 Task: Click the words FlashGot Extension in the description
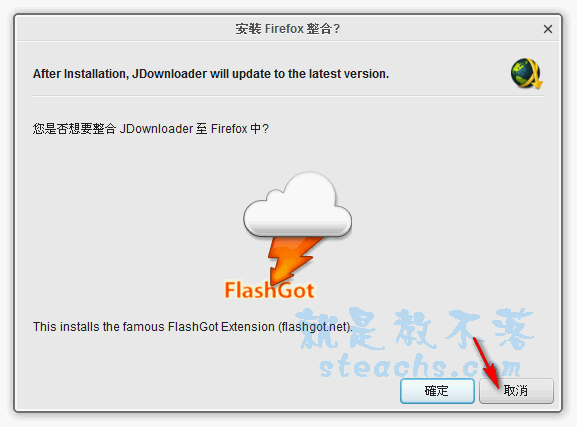[x=221, y=327]
